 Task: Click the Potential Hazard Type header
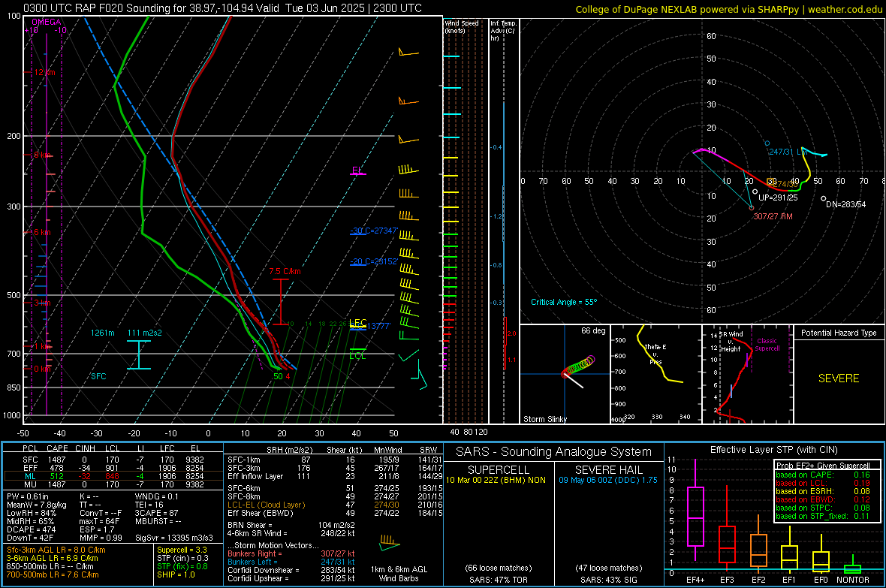(x=839, y=333)
